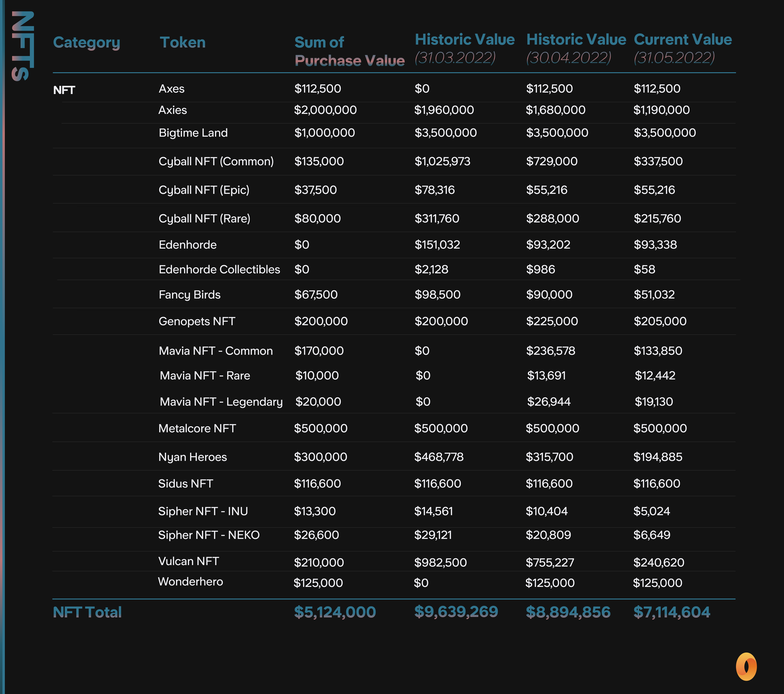Click the Historic Value 30.04.2022 header

(576, 49)
